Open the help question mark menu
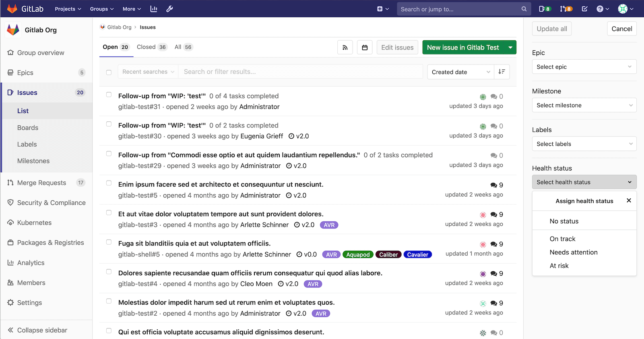Viewport: 644px width, 339px height. click(x=602, y=9)
